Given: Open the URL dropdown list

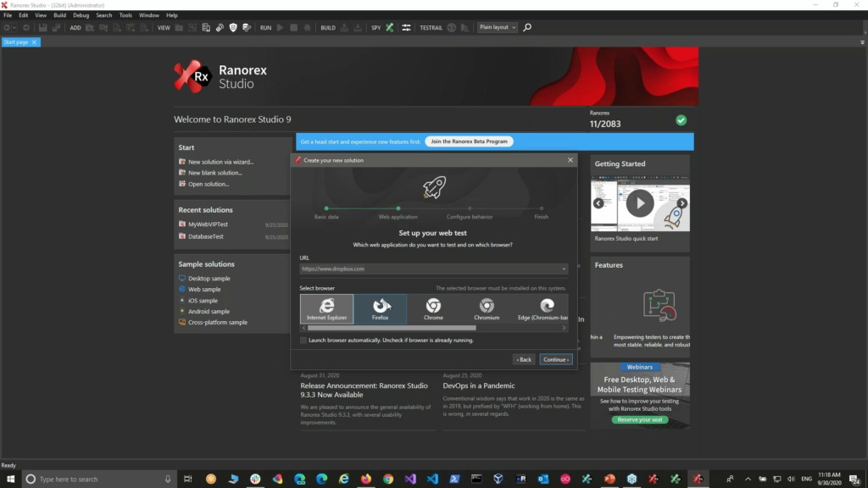Looking at the screenshot, I should pyautogui.click(x=564, y=269).
